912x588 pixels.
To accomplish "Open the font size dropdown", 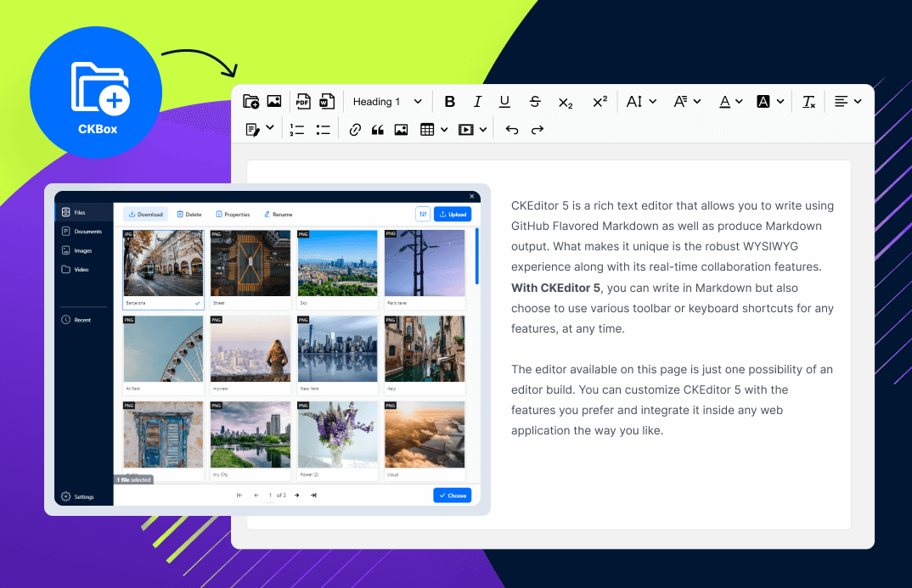I will [641, 102].
